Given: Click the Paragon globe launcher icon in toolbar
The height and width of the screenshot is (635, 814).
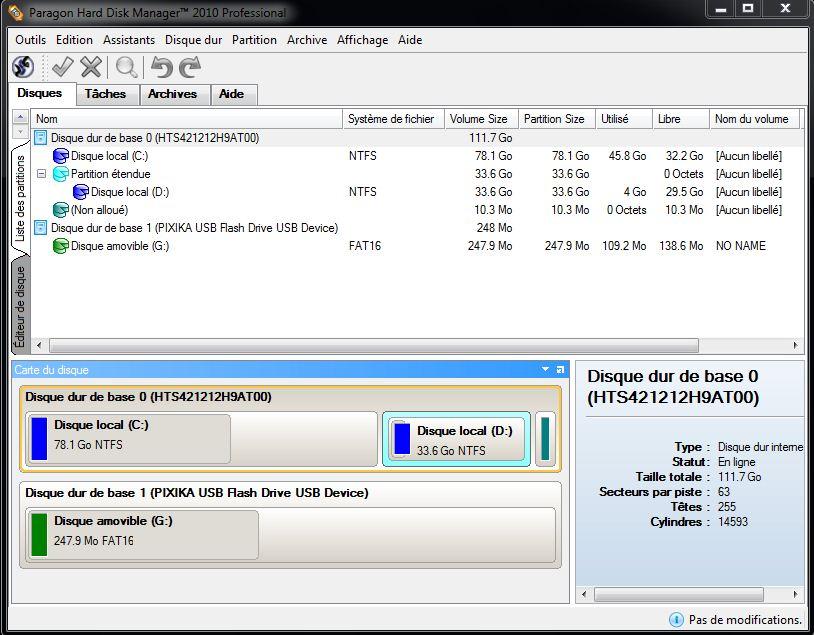Looking at the screenshot, I should pyautogui.click(x=23, y=67).
